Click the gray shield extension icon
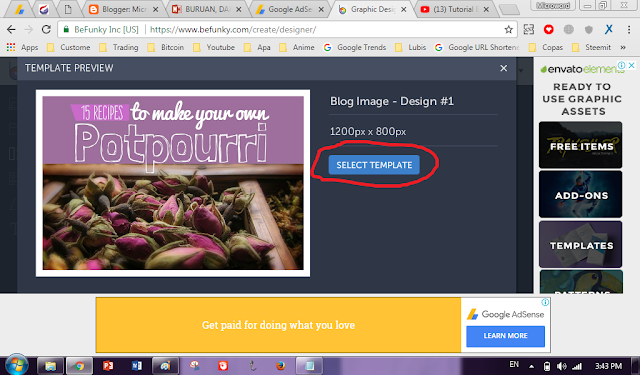Screen dimensions: 640x375 (x=589, y=29)
